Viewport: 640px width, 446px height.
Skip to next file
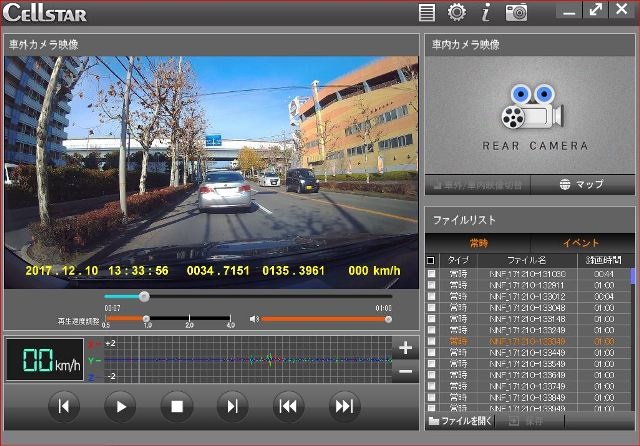pyautogui.click(x=344, y=406)
